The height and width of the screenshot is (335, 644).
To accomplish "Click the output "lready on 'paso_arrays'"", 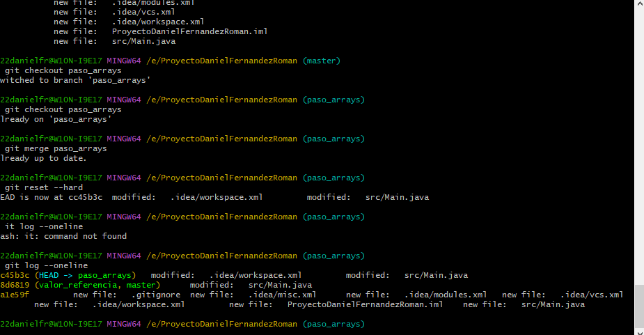I will pyautogui.click(x=56, y=120).
